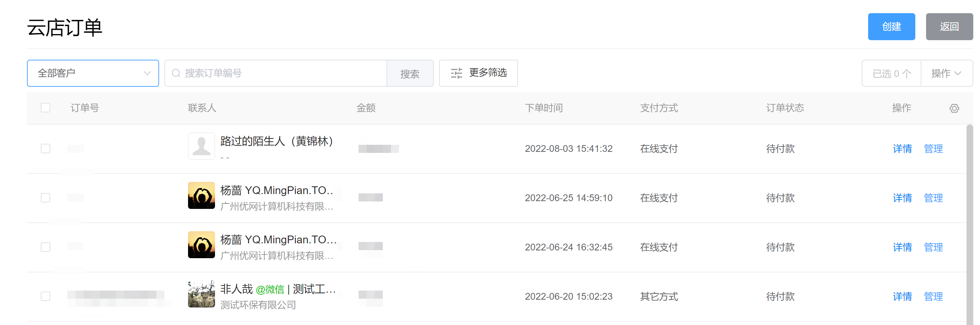This screenshot has width=980, height=325.
Task: Click the 返回 button
Action: coord(949,27)
